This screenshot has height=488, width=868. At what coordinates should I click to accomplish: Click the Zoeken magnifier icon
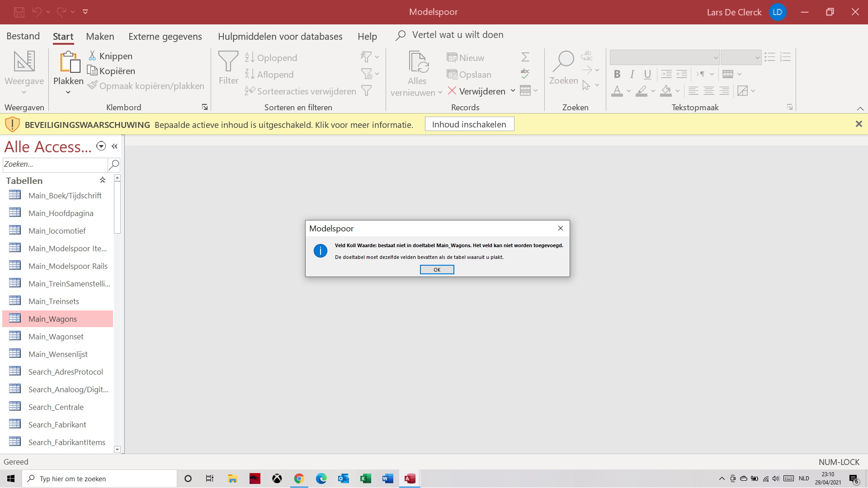click(564, 61)
